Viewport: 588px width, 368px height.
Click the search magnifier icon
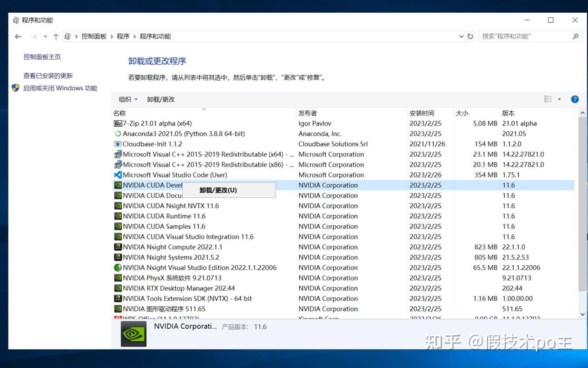point(576,36)
